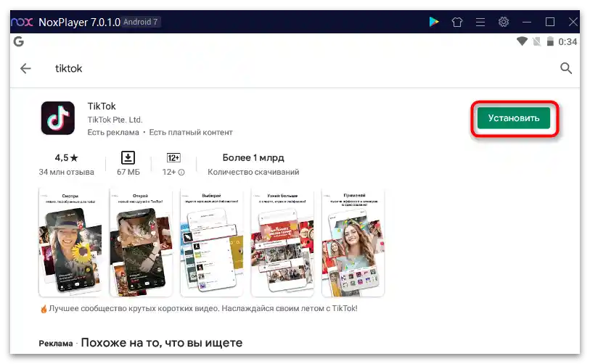Open NoxPlayer settings gear
Viewport: 590px width, 364px height.
point(504,22)
